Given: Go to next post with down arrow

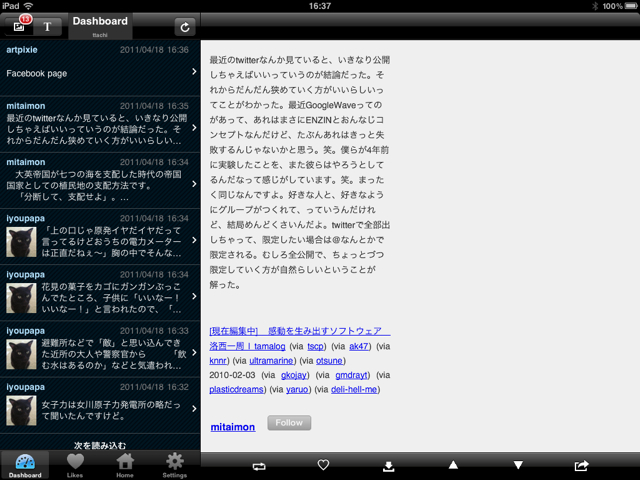Looking at the screenshot, I should tap(517, 465).
